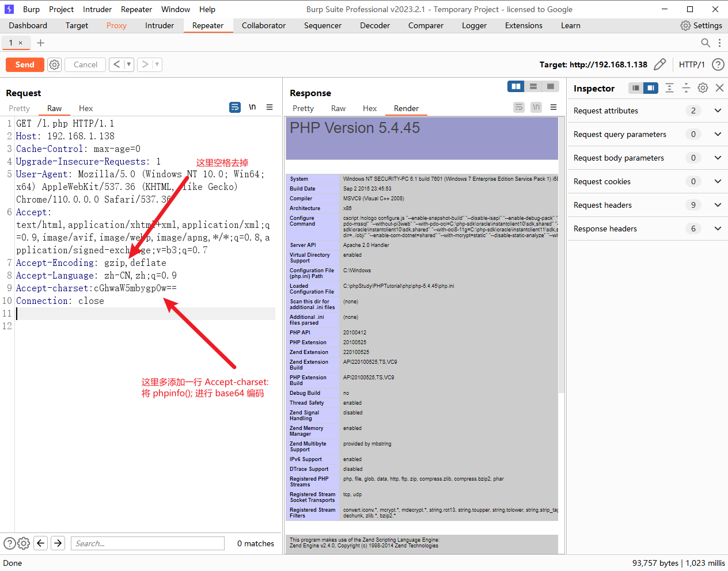Switch to the Collaborator tab
Image resolution: width=728 pixels, height=571 pixels.
(x=264, y=25)
